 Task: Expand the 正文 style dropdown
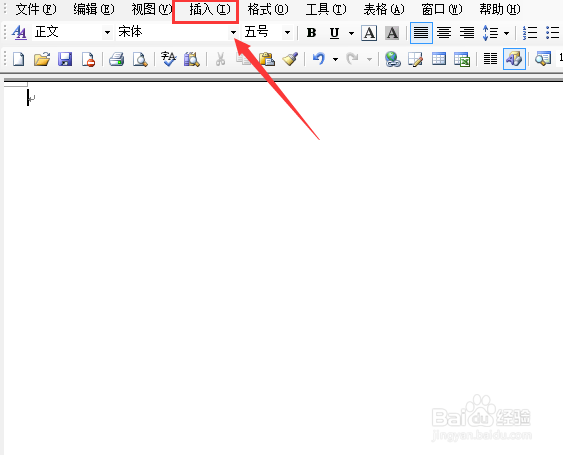click(x=107, y=33)
